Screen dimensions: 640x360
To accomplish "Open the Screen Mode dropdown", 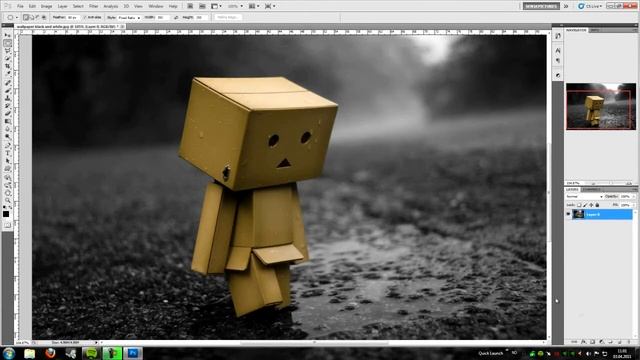I will [x=270, y=6].
